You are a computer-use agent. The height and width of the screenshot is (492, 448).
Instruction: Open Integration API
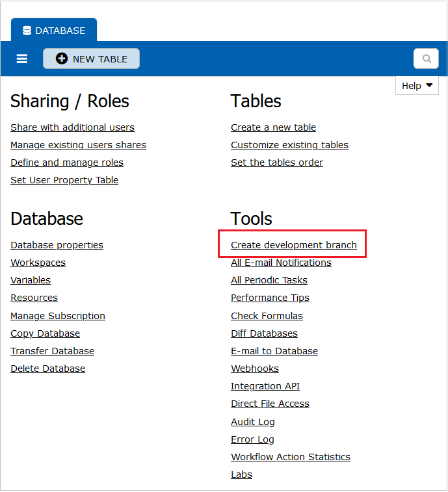tap(265, 386)
